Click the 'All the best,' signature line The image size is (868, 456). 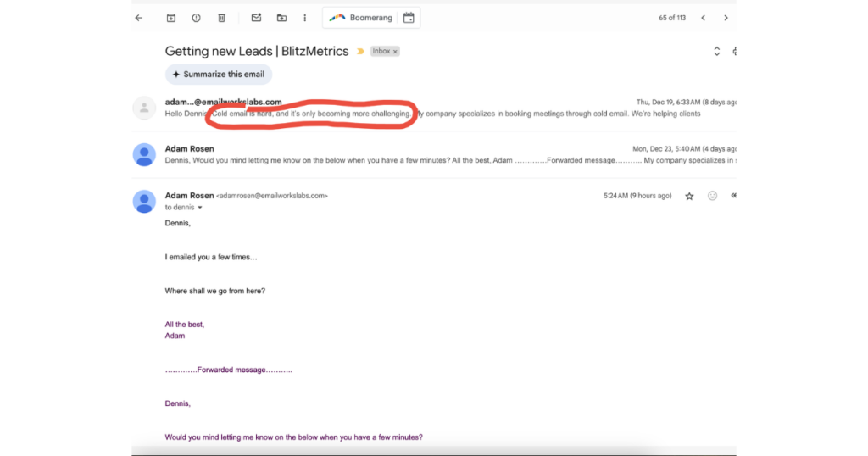tap(184, 325)
